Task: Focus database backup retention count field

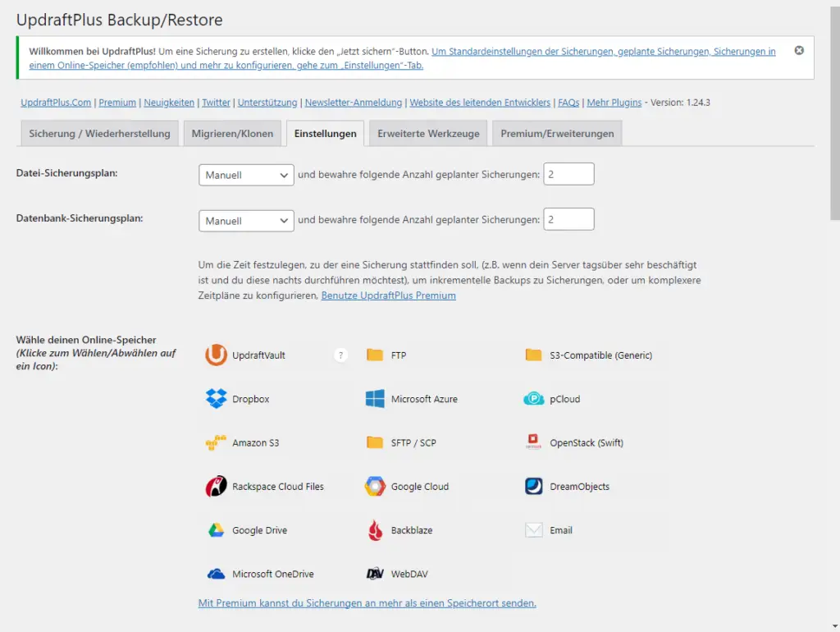Action: [568, 219]
